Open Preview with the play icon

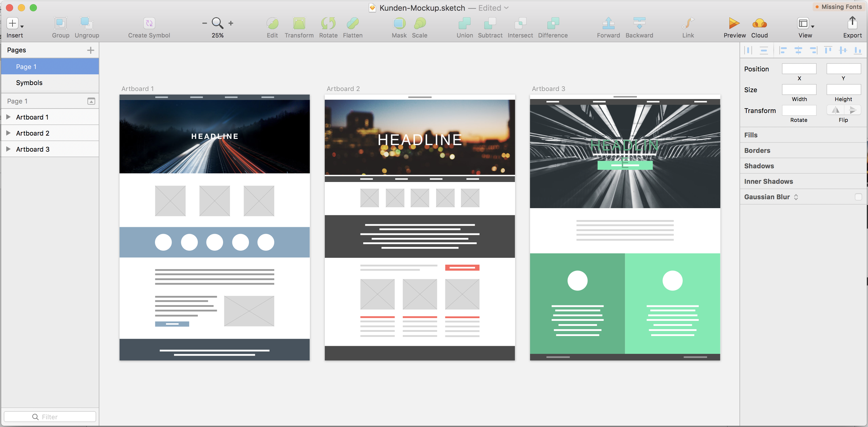point(734,23)
